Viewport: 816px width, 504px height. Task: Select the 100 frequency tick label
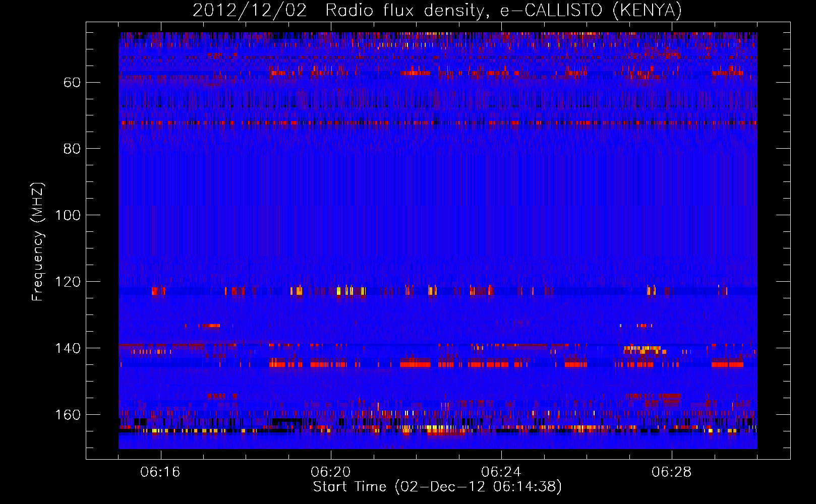[x=68, y=215]
